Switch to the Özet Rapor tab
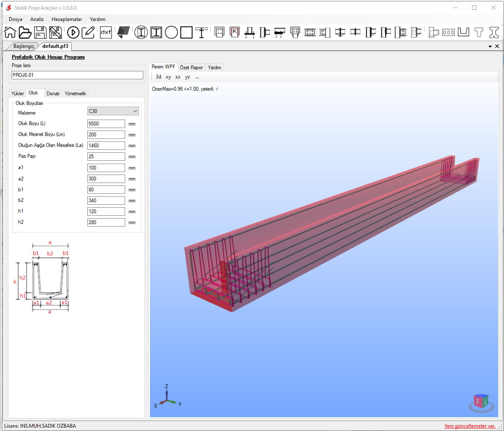 tap(192, 68)
